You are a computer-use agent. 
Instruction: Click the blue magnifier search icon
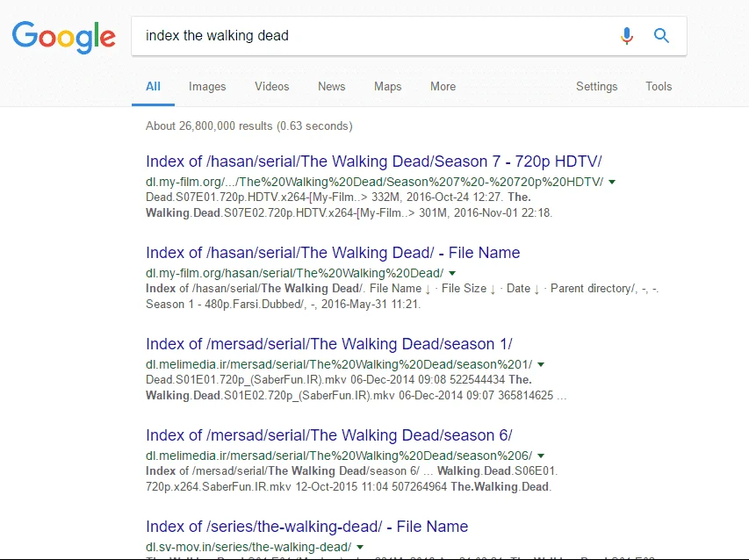pos(661,35)
